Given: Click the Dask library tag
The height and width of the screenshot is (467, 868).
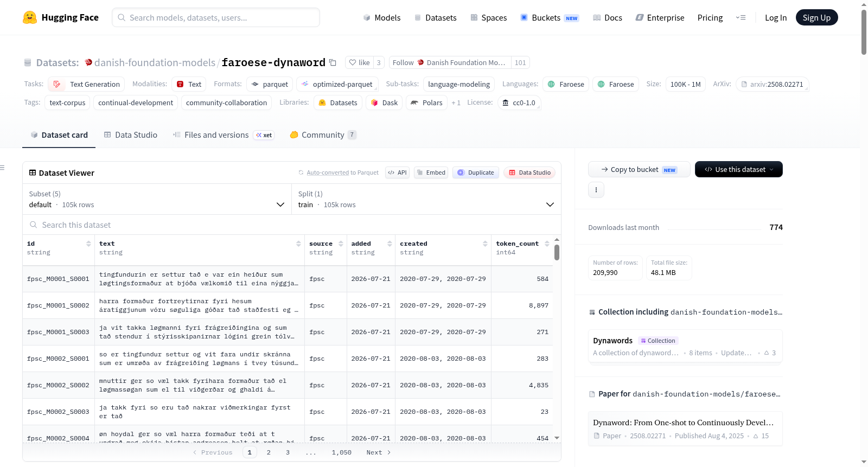Looking at the screenshot, I should [x=384, y=103].
